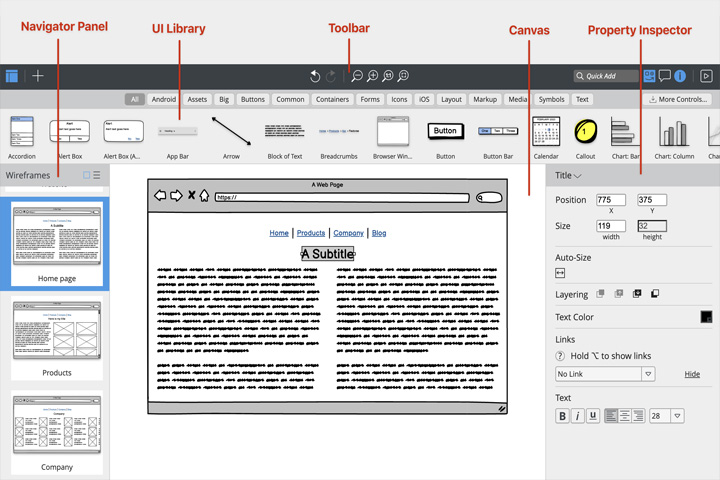Viewport: 720px width, 480px height.
Task: Pick the Accordion control
Action: (22, 137)
